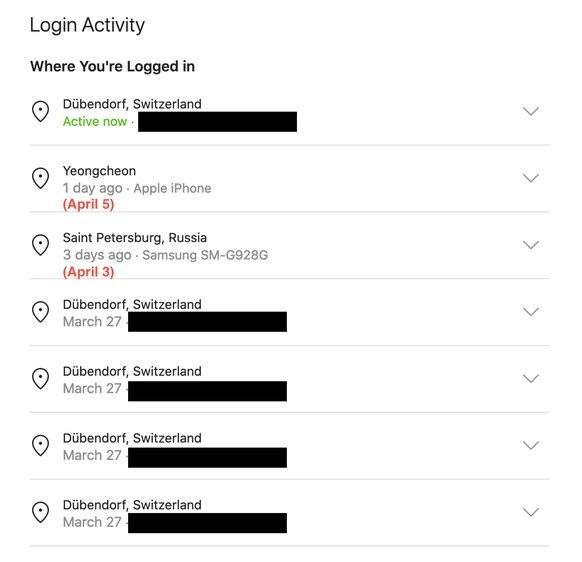582x562 pixels.
Task: Expand the bottom March 27 Dübendorf chevron
Action: [x=531, y=512]
